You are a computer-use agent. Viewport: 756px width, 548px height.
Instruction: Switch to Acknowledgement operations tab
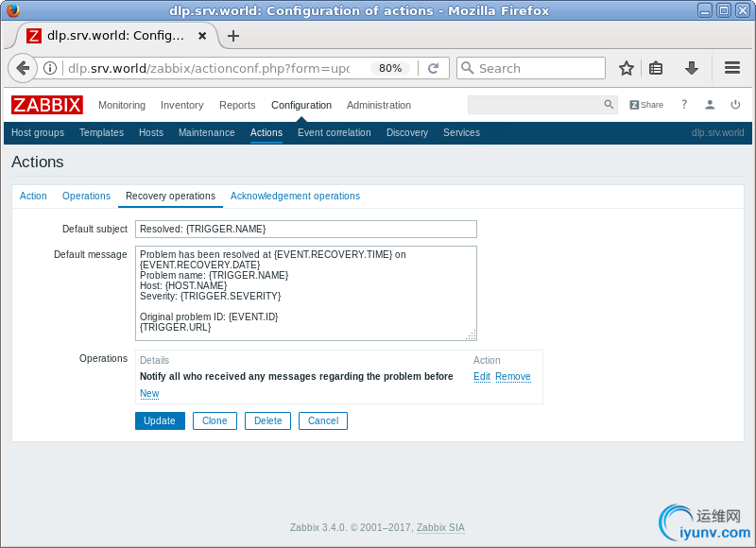295,196
